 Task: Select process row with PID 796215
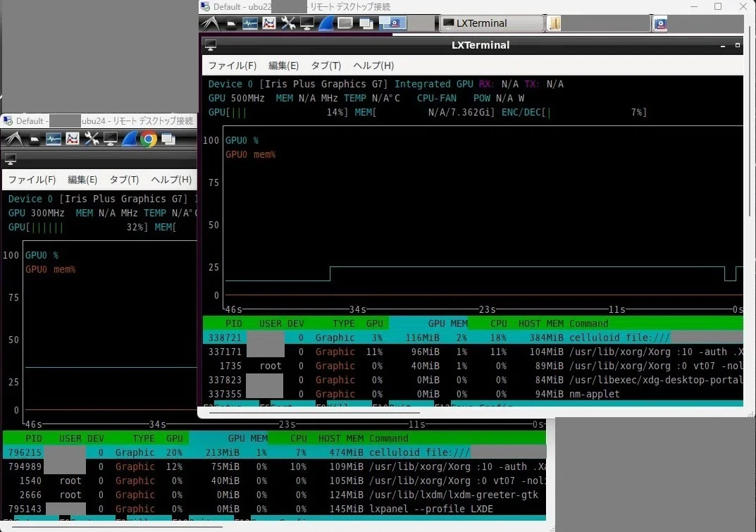274,452
